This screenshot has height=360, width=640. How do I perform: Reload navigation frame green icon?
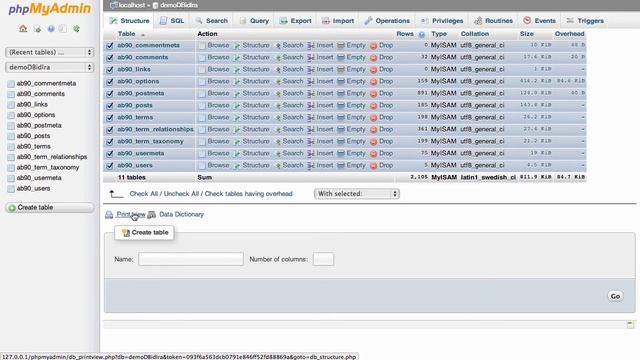tap(76, 29)
